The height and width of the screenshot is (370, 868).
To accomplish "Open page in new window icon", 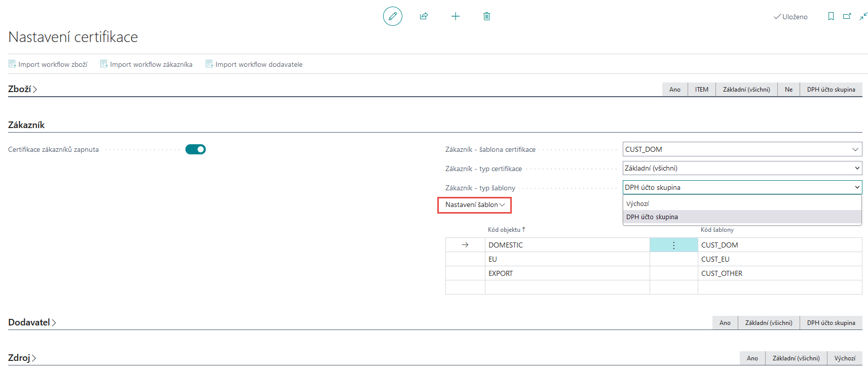I will tap(847, 17).
